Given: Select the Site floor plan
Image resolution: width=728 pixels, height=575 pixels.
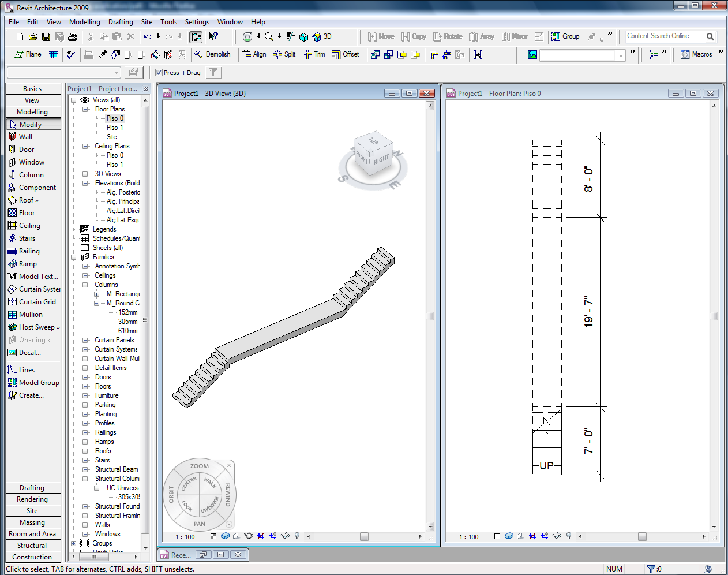Looking at the screenshot, I should point(111,137).
